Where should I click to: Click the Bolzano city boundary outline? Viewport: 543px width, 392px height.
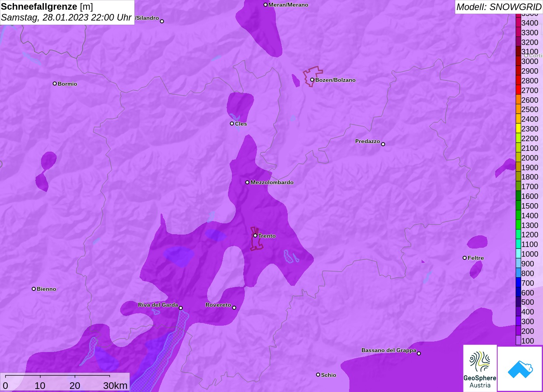pos(312,76)
